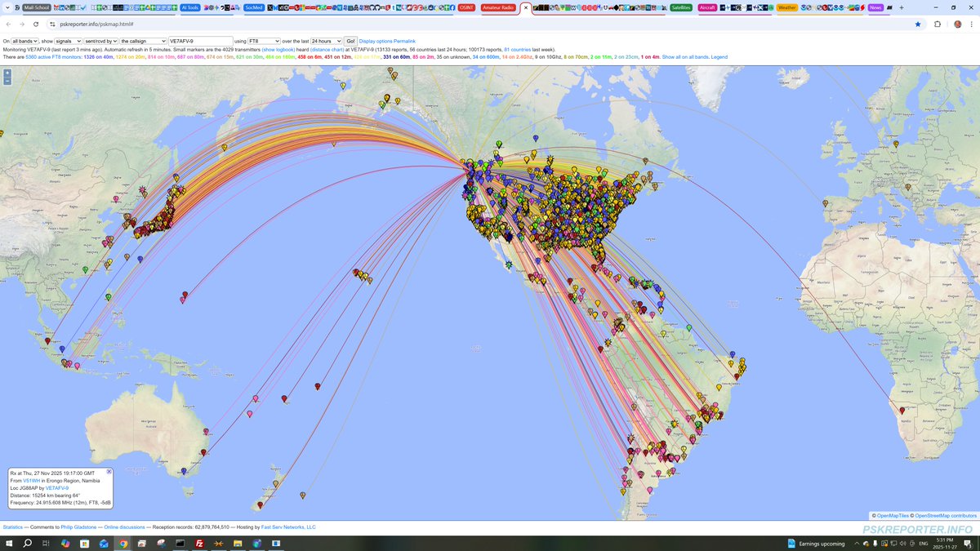980x551 pixels.
Task: Reload the pskreporter page
Action: click(x=36, y=24)
